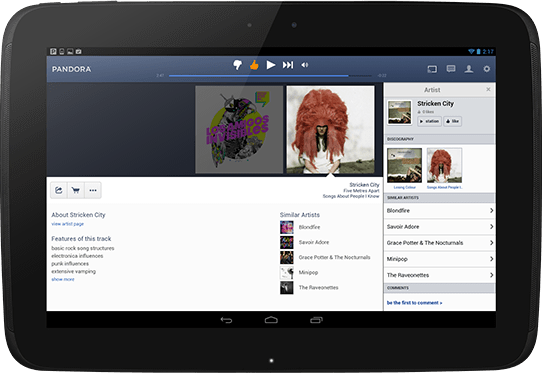Toggle the 'like' button for Stricken City
The image size is (543, 373).
453,121
